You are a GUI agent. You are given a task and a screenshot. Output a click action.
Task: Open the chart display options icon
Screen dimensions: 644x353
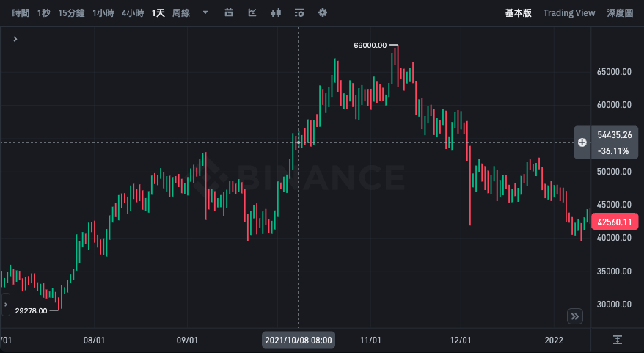click(299, 13)
